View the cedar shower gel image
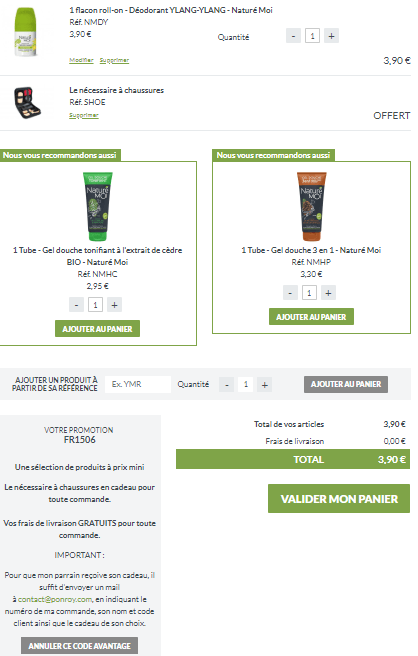Screen dimensions: 418x656 click(x=97, y=206)
